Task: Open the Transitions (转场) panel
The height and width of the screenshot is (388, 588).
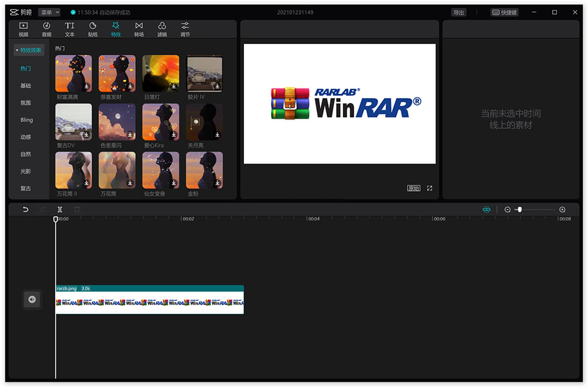Action: point(139,29)
